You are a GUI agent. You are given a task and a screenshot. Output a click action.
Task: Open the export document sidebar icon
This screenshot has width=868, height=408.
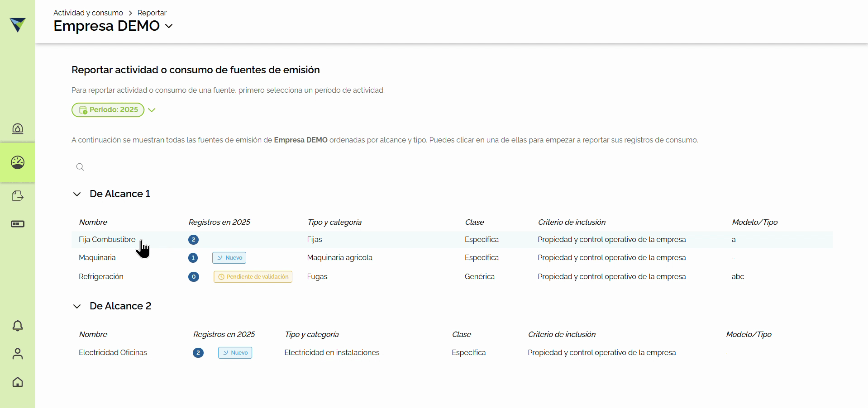pyautogui.click(x=18, y=196)
